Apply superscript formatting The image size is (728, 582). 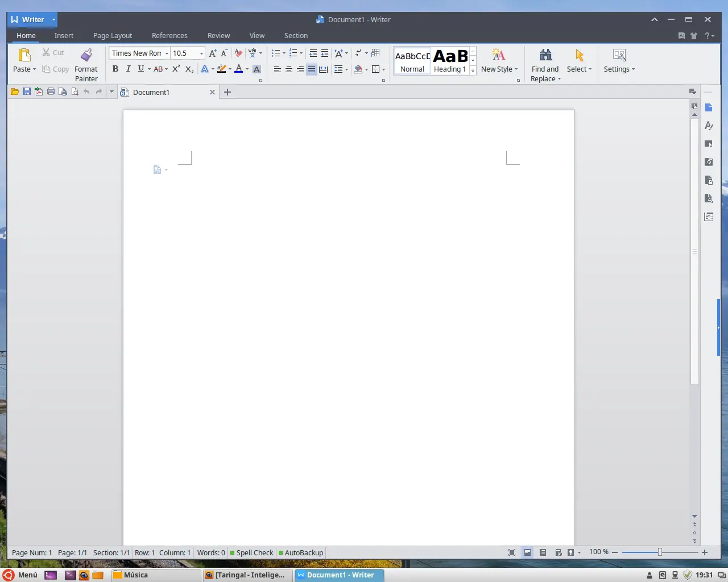pos(176,69)
